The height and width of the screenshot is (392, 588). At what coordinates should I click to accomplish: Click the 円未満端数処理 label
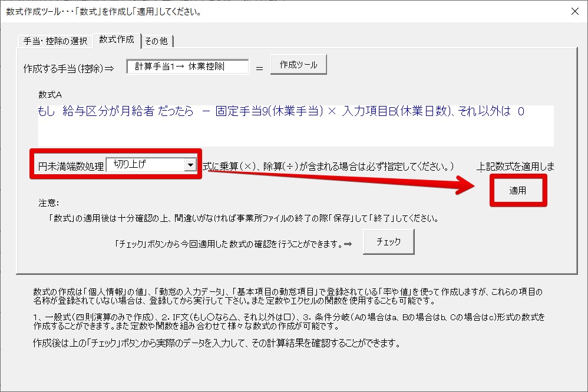(67, 166)
